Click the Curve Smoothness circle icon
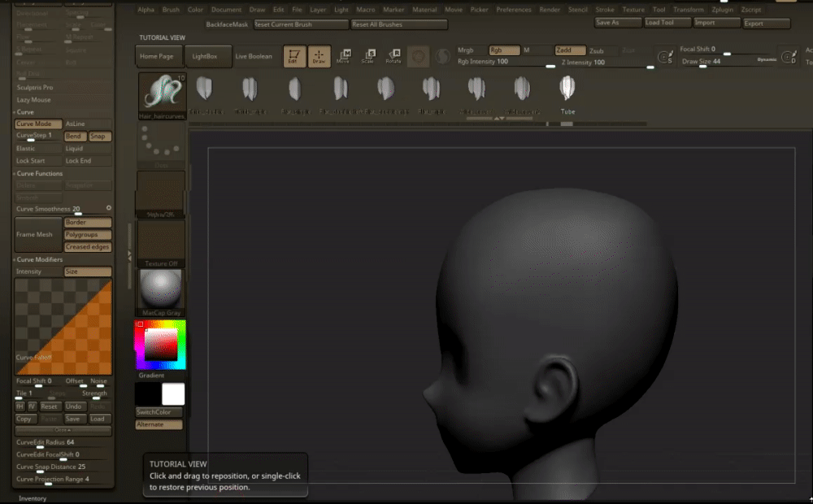Image resolution: width=813 pixels, height=504 pixels. [108, 208]
